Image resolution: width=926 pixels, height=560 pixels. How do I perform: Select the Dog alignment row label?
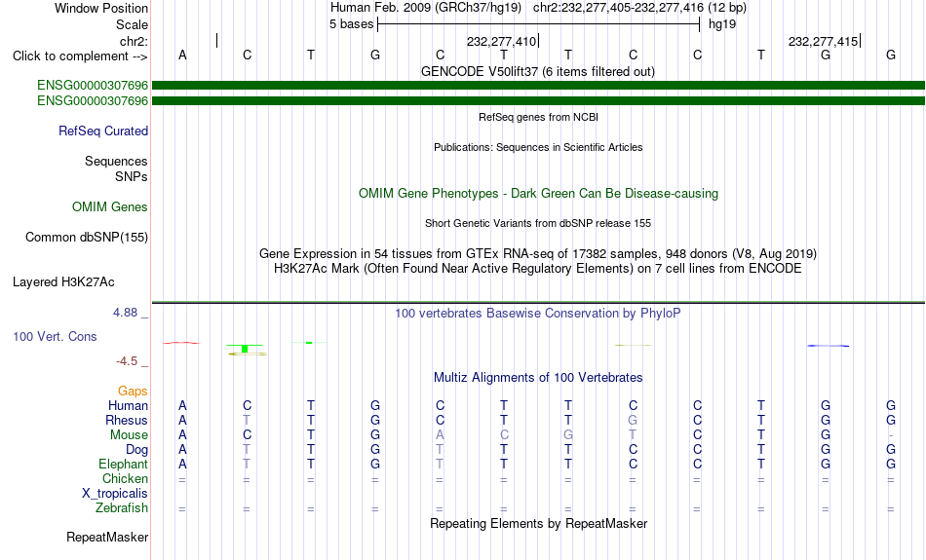(136, 450)
